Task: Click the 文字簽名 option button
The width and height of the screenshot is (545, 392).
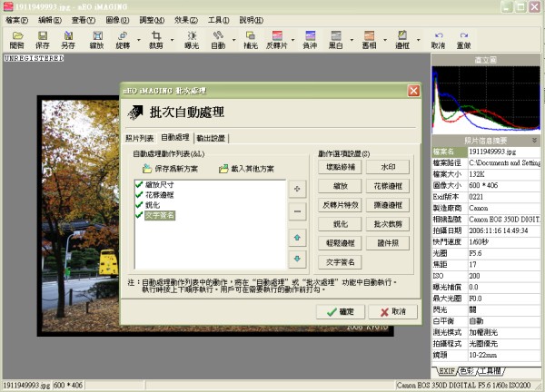Action: 340,262
